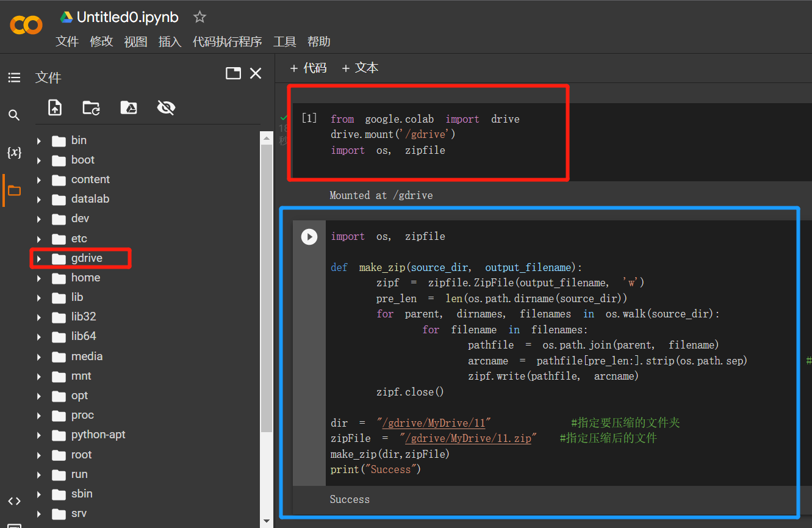The height and width of the screenshot is (528, 812).
Task: Click the zipf.close() code line
Action: [x=410, y=392]
